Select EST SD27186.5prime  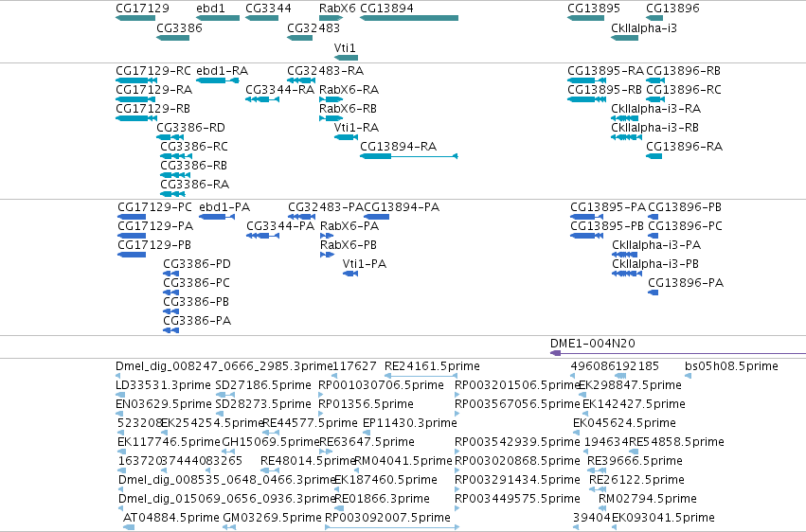(225, 395)
